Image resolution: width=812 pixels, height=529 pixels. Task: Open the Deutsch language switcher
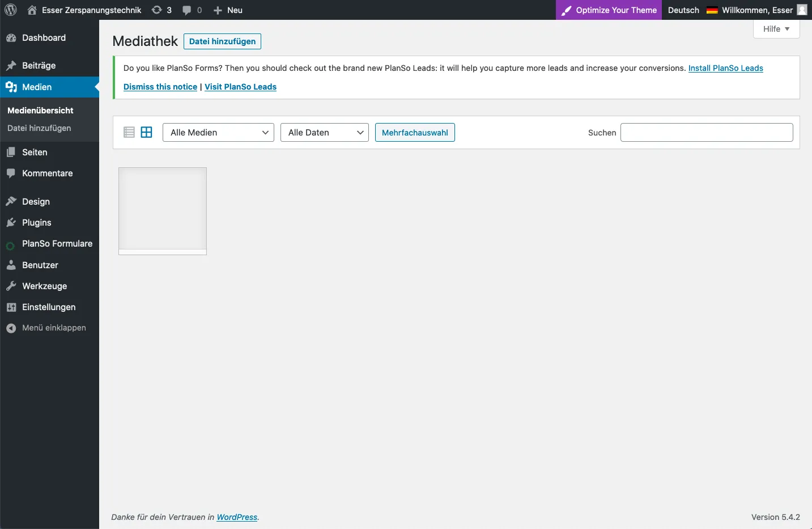click(x=683, y=10)
